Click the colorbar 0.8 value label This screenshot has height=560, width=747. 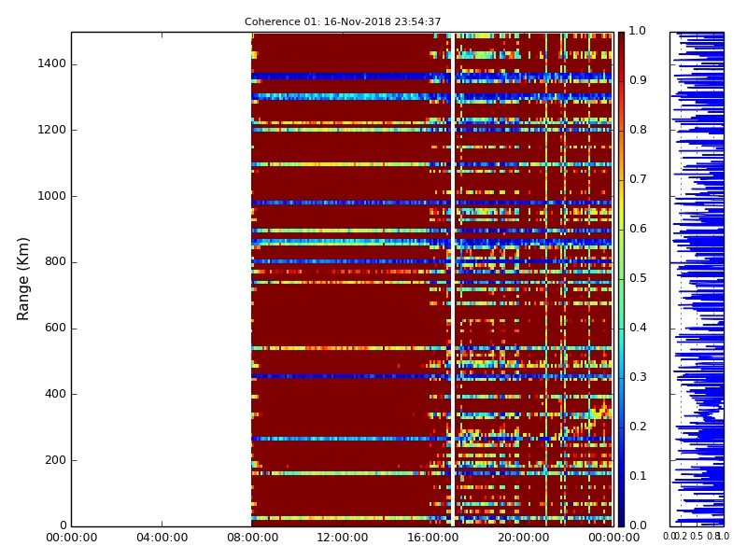(638, 130)
